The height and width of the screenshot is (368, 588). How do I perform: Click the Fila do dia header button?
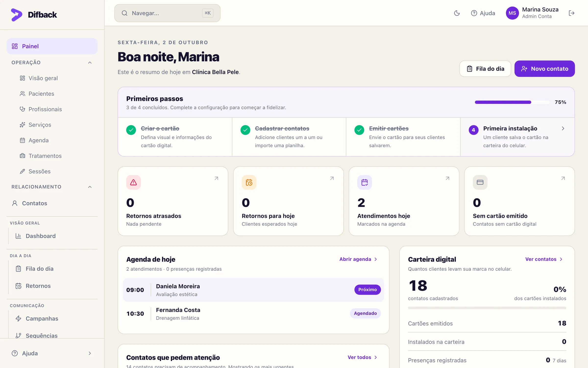coord(485,69)
